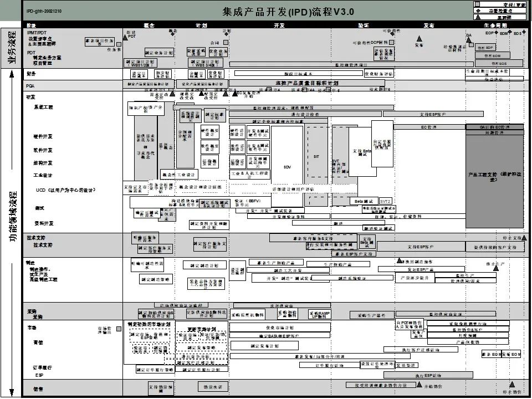Click the 停止支持 triangle marker

(x=524, y=238)
